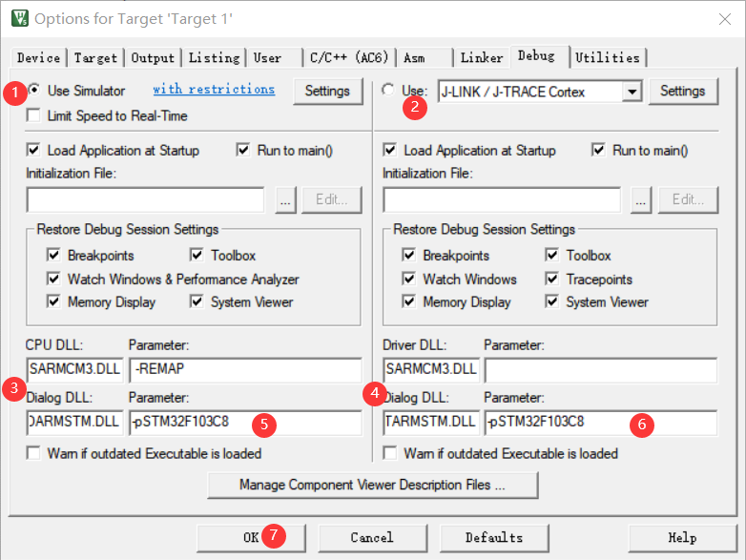
Task: Click CPU DLL field SARMCM3.DLL
Action: pyautogui.click(x=75, y=370)
